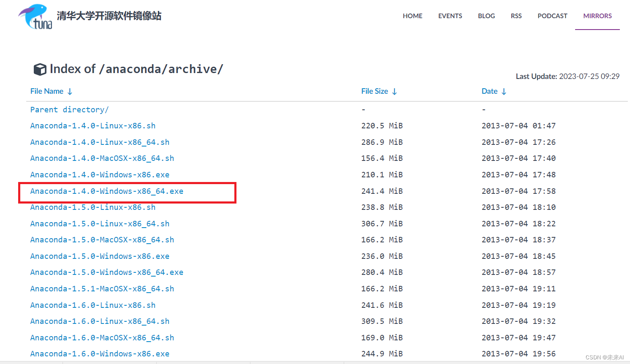Download Anaconda-1.4.0-MacOSX-x86_64.sh
This screenshot has width=630, height=364.
(102, 158)
